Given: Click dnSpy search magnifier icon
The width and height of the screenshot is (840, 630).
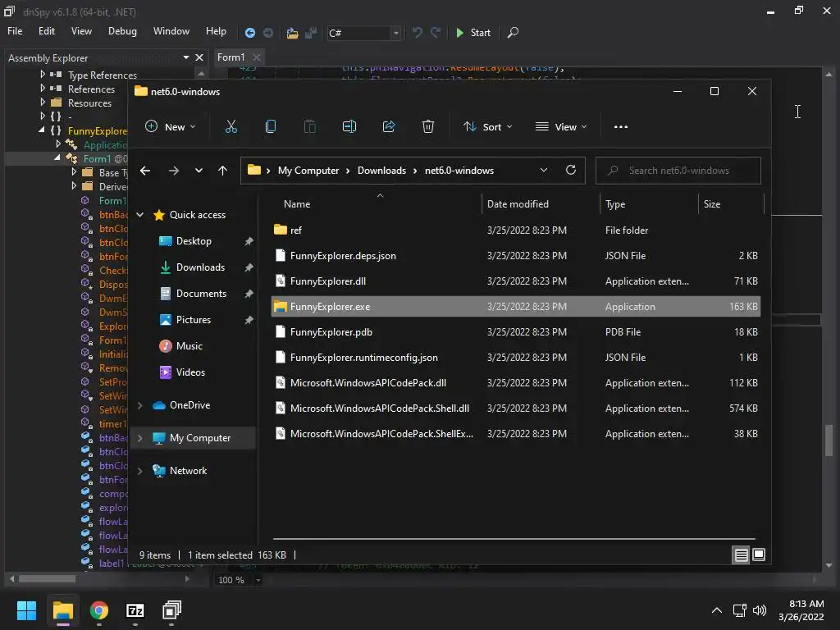Looking at the screenshot, I should pyautogui.click(x=513, y=33).
